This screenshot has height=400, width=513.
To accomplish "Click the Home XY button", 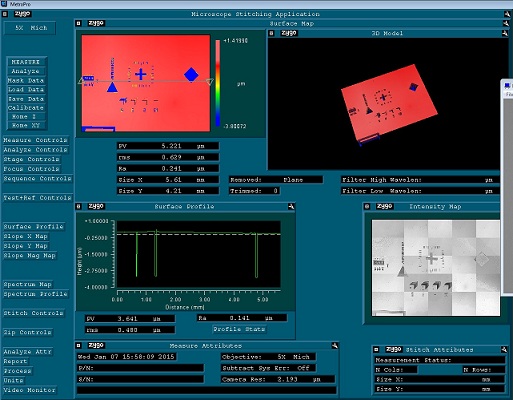I will coord(26,125).
